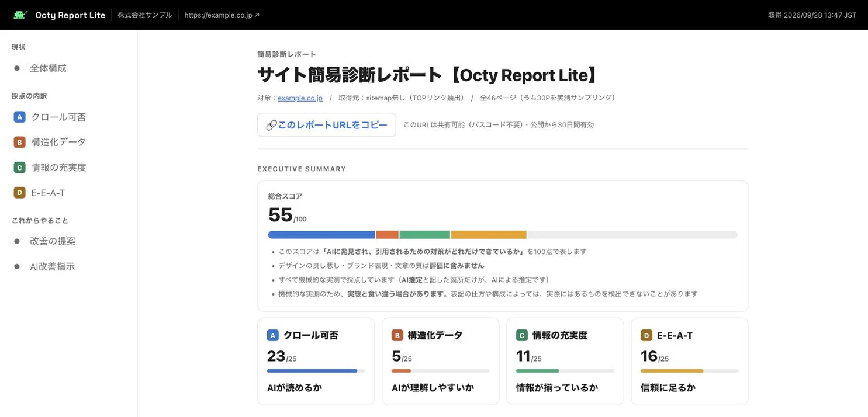Viewport: 868px width, 417px height.
Task: Click the 取得 2026/09/28 13:47 JST timestamp
Action: (812, 15)
